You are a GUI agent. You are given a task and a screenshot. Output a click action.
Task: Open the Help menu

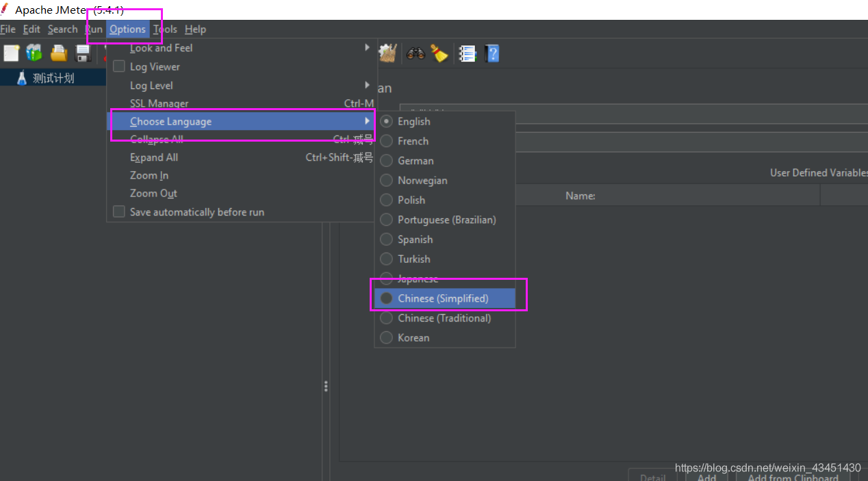click(x=195, y=29)
